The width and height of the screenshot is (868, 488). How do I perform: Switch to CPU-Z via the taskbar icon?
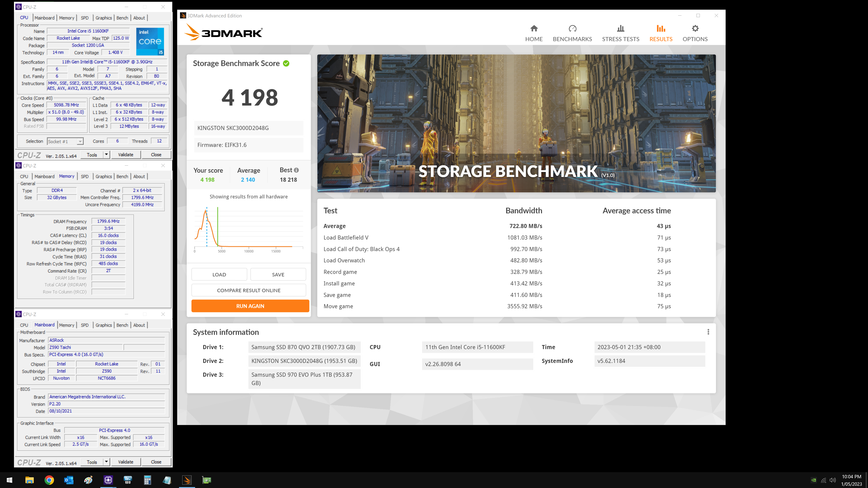(108, 480)
